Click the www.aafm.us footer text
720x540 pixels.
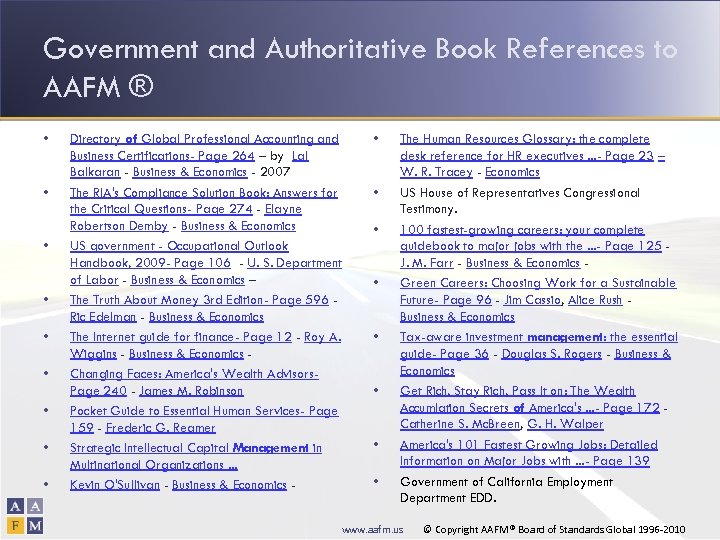click(x=372, y=529)
